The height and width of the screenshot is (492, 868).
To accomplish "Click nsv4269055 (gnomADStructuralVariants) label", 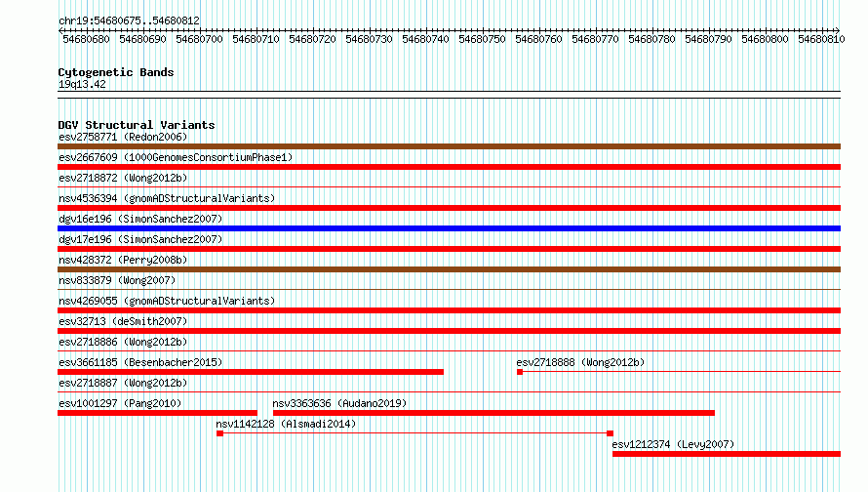I will 167,301.
